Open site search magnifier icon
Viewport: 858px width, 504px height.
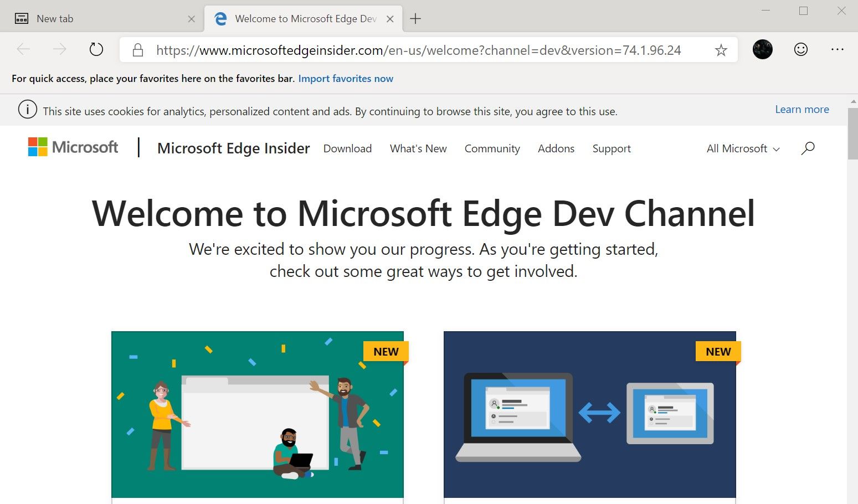[x=808, y=148]
